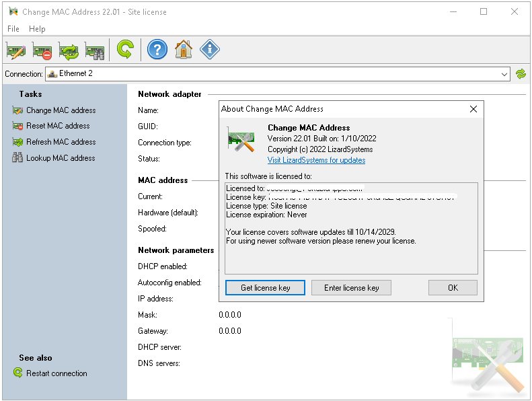Click the binoculars icon beside Lookup MAC address
Image resolution: width=532 pixels, height=401 pixels.
click(17, 157)
